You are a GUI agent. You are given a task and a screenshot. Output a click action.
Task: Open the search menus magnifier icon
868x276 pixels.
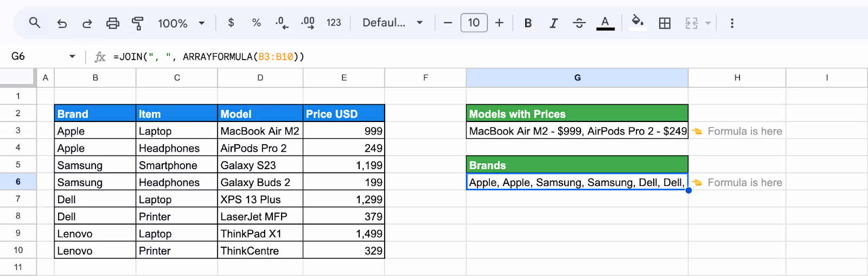coord(35,23)
